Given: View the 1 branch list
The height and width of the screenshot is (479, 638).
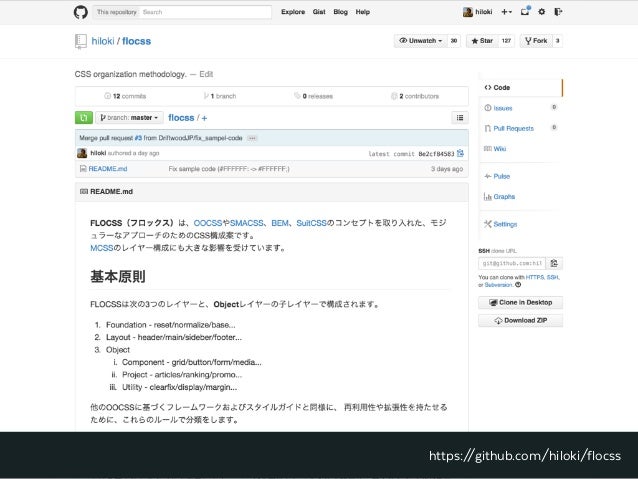Looking at the screenshot, I should [x=220, y=96].
